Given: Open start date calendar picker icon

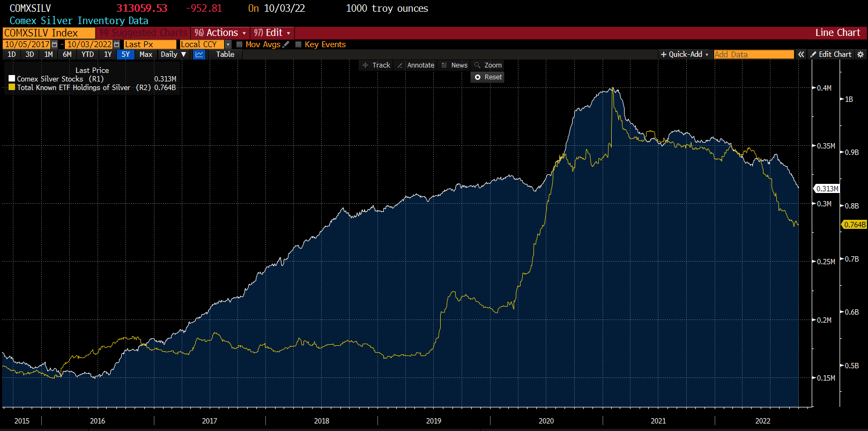Looking at the screenshot, I should click(54, 44).
